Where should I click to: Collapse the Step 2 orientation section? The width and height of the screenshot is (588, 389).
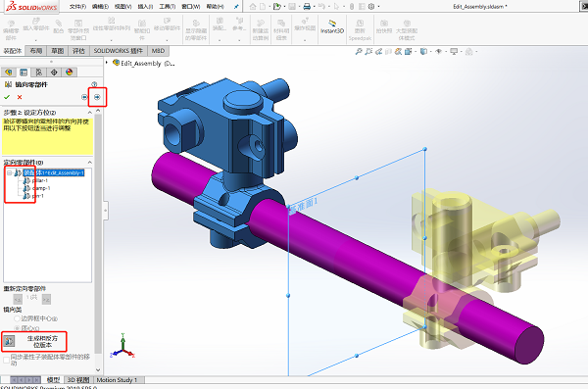pos(89,113)
